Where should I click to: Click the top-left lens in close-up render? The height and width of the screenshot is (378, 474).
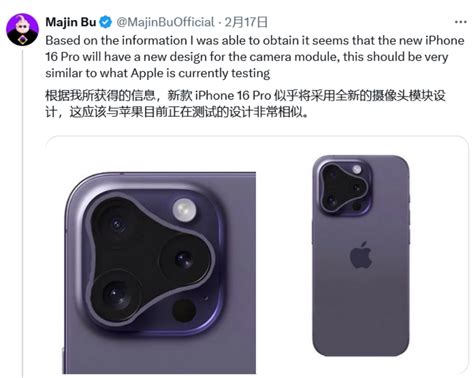(x=117, y=225)
